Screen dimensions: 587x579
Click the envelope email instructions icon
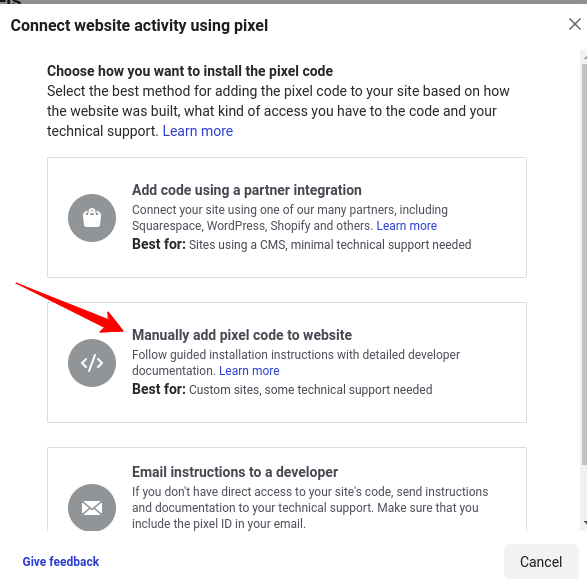click(x=92, y=508)
